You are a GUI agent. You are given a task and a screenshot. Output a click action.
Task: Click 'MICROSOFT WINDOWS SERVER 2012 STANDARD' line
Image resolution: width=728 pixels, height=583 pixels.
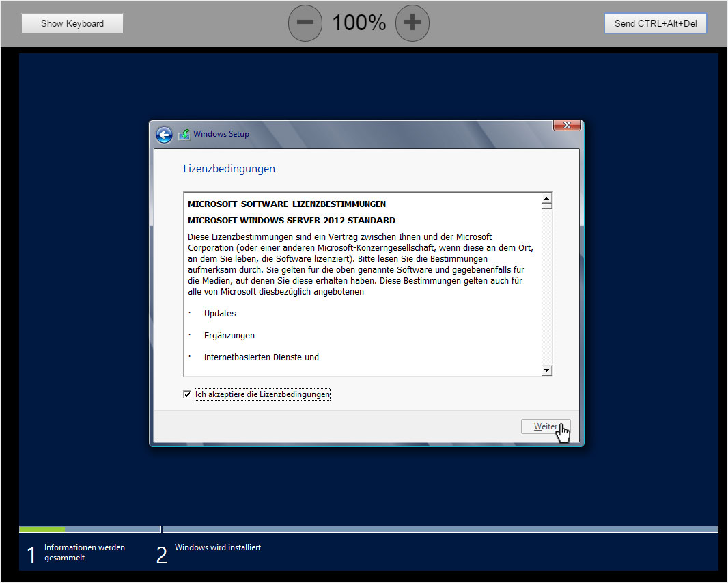[292, 220]
